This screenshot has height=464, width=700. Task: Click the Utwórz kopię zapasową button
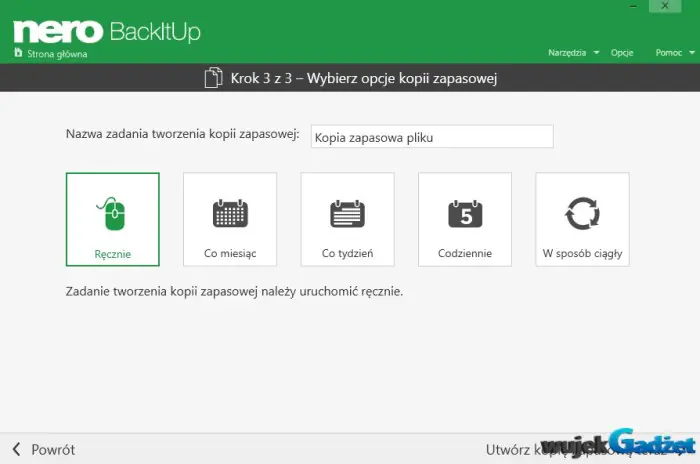585,449
